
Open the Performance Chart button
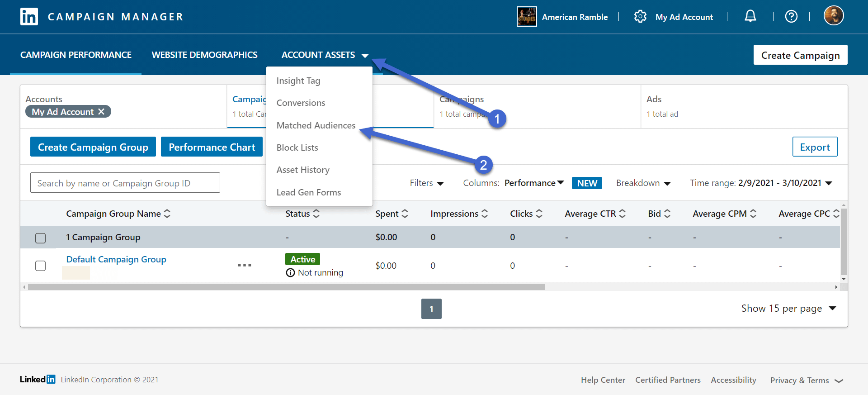(x=212, y=147)
